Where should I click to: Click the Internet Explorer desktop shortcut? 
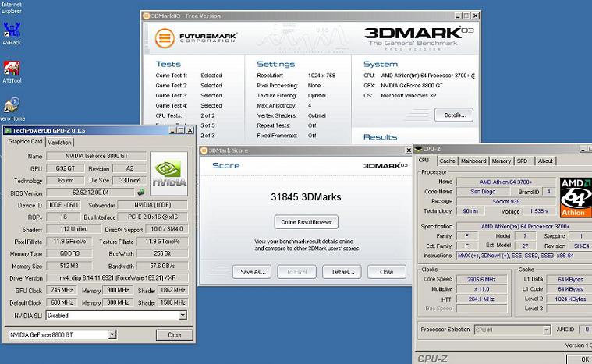(12, 9)
